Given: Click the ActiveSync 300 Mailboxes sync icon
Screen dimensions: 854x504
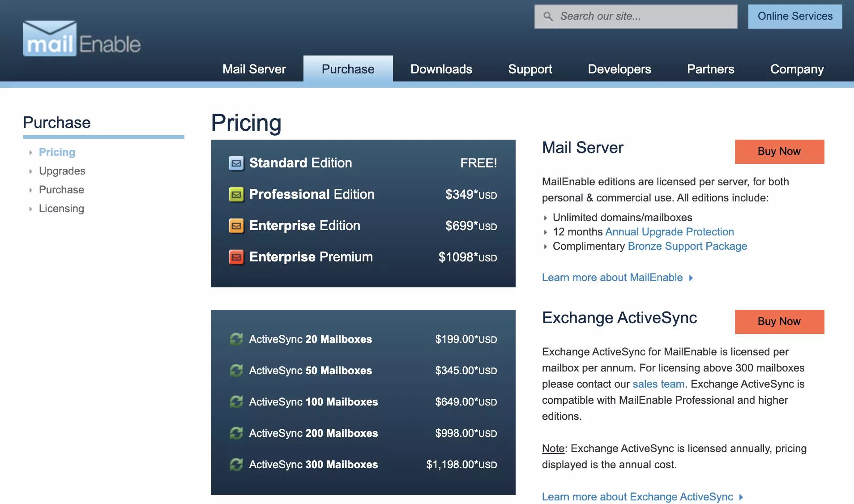Looking at the screenshot, I should (x=237, y=465).
